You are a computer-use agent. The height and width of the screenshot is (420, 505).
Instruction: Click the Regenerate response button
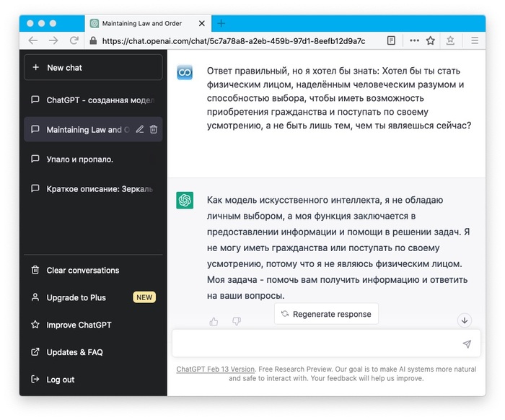pos(326,314)
